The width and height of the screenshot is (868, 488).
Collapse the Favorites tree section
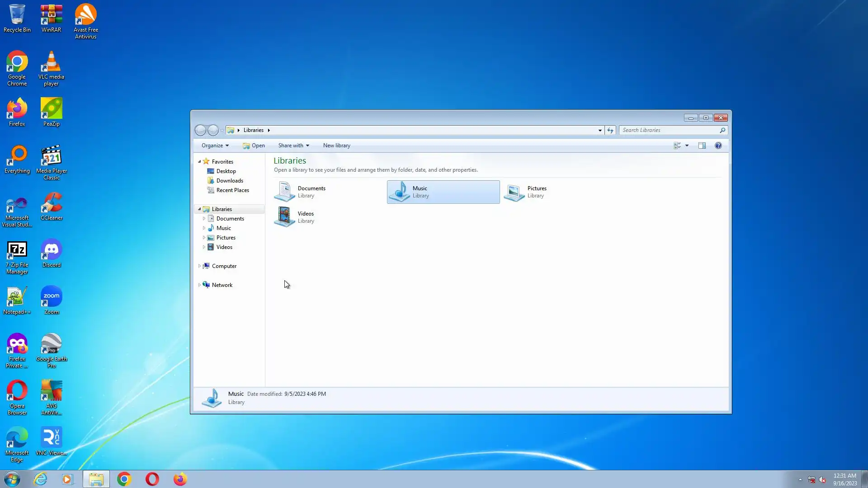click(x=199, y=161)
